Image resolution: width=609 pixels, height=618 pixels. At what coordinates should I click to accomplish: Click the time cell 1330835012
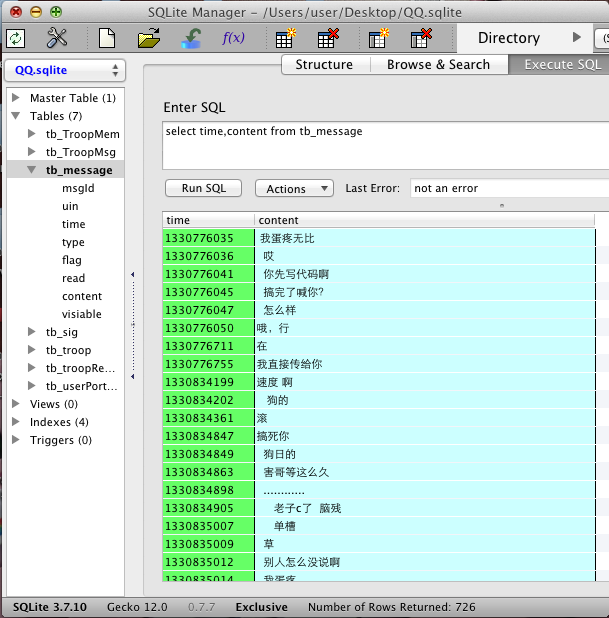tap(208, 562)
